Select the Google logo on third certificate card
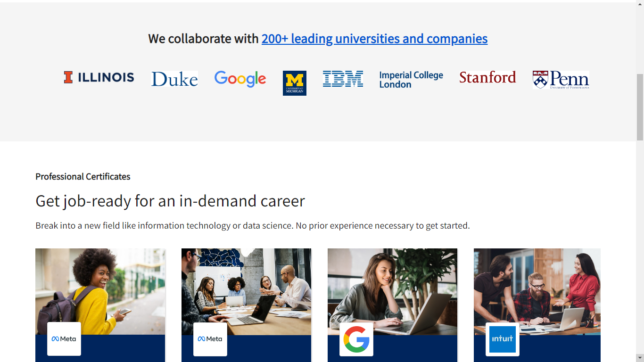Image resolution: width=644 pixels, height=362 pixels. [356, 338]
